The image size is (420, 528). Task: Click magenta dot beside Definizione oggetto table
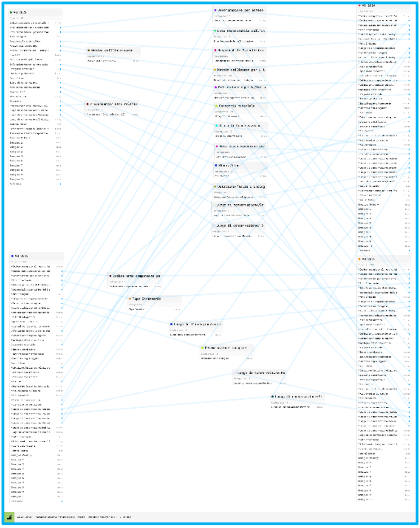pyautogui.click(x=216, y=87)
